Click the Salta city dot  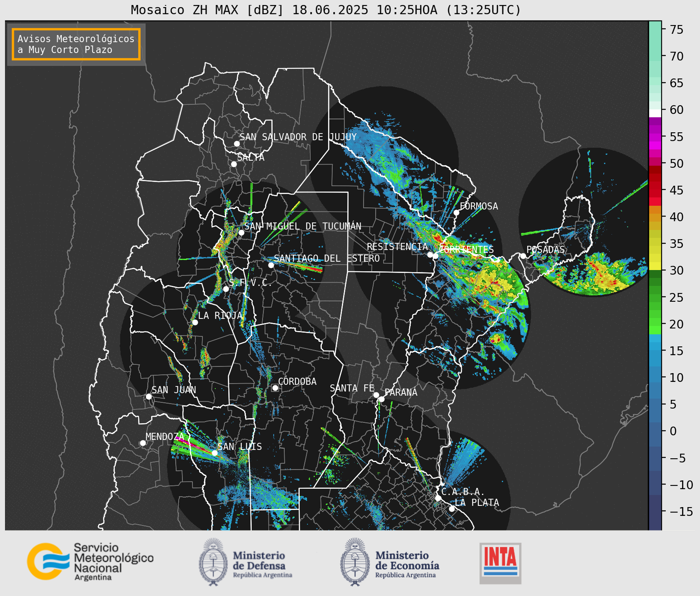[x=234, y=164]
